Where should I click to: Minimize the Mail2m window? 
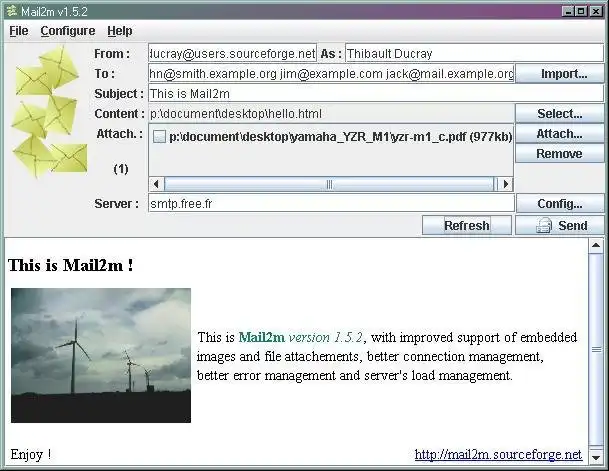567,11
